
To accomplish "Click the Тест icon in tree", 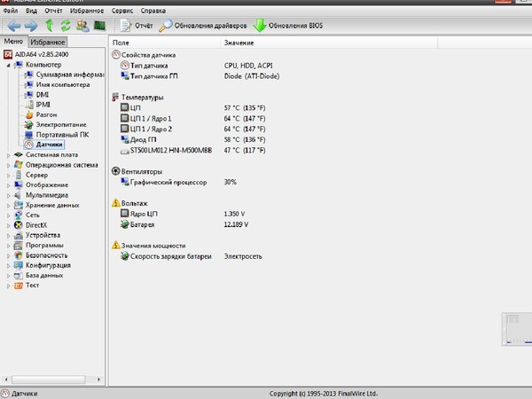I will [19, 286].
